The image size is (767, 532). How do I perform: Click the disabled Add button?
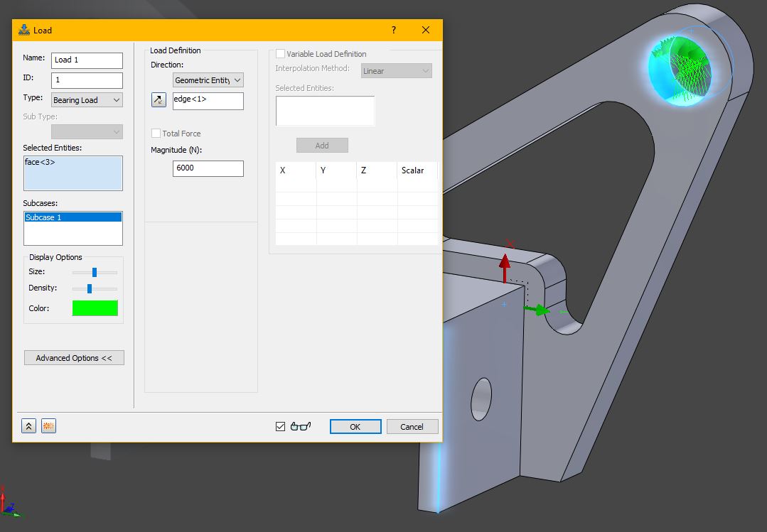(x=322, y=145)
